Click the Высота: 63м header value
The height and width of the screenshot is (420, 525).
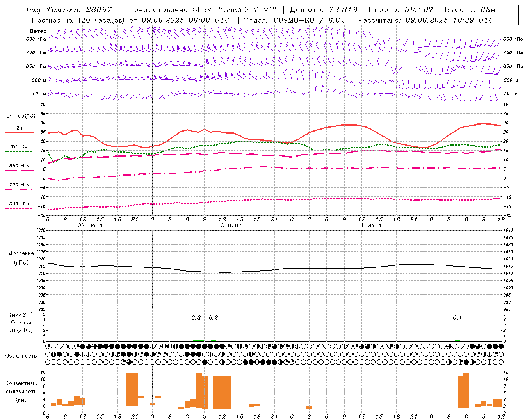pos(469,10)
